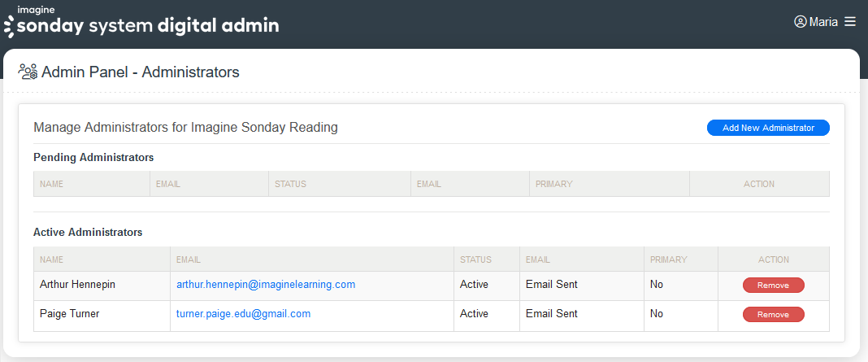This screenshot has width=868, height=362.
Task: Remove Arthur Hennepin as administrator
Action: (x=773, y=285)
